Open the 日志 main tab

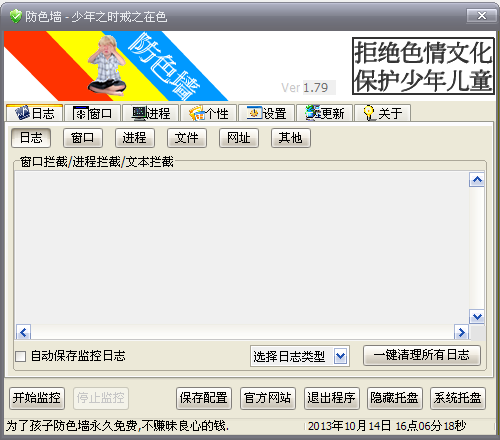click(34, 113)
